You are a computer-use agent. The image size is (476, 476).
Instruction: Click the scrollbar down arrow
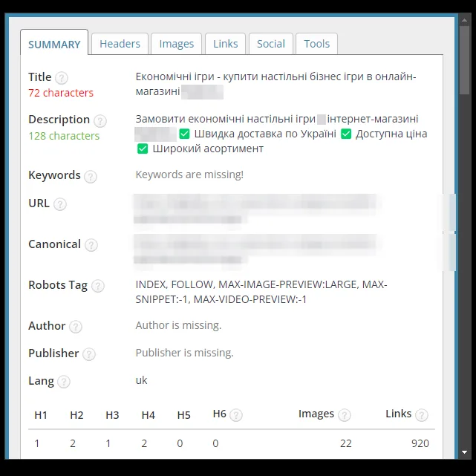(x=464, y=452)
